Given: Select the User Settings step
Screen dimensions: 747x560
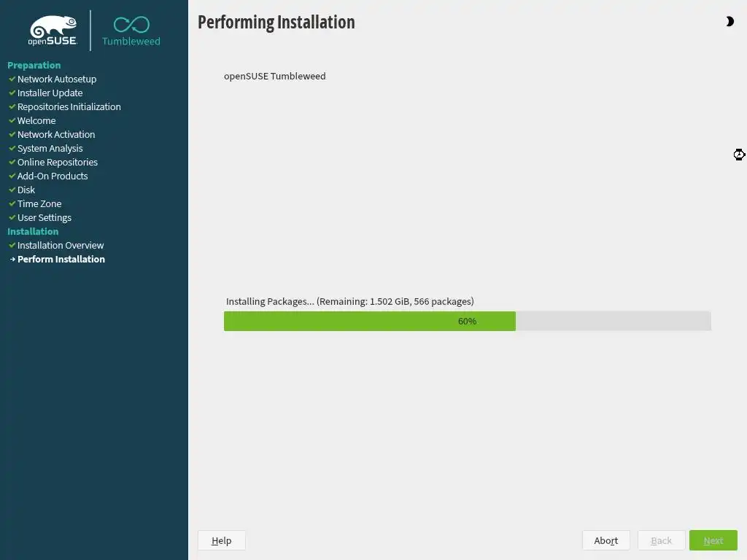Looking at the screenshot, I should click(44, 217).
